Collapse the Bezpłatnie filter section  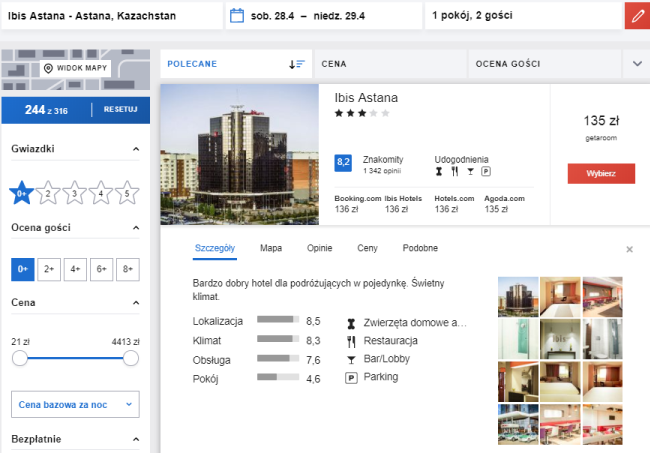click(x=136, y=439)
